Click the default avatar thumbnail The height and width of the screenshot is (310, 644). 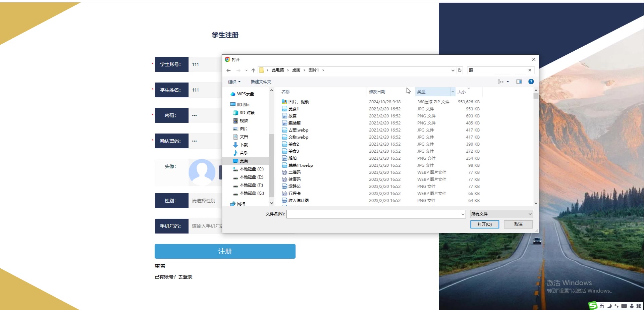tap(202, 172)
